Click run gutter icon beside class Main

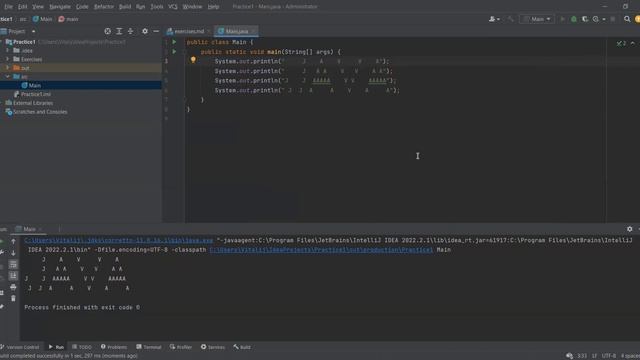point(174,42)
